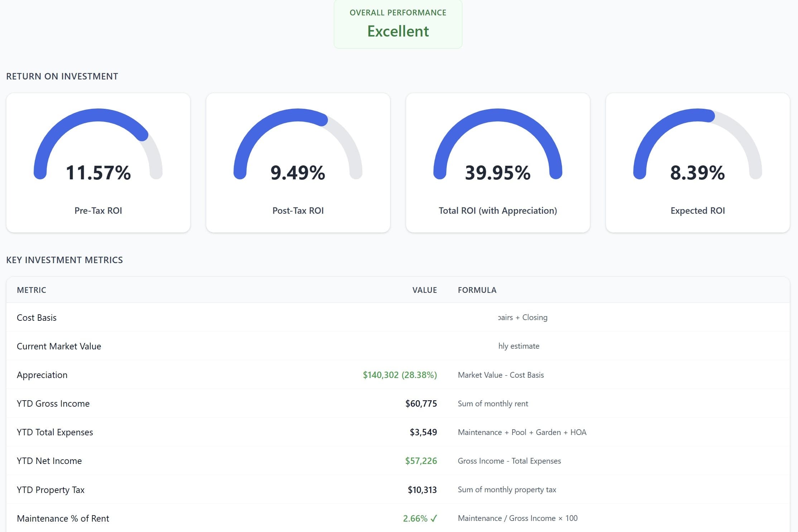Select the Current Market Value row
798x532 pixels.
click(59, 346)
